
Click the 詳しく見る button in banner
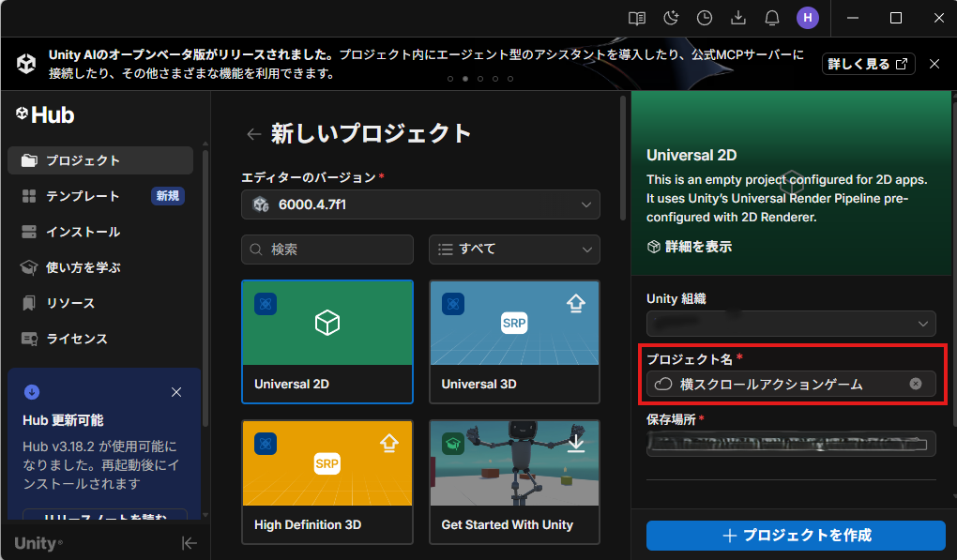[x=868, y=64]
